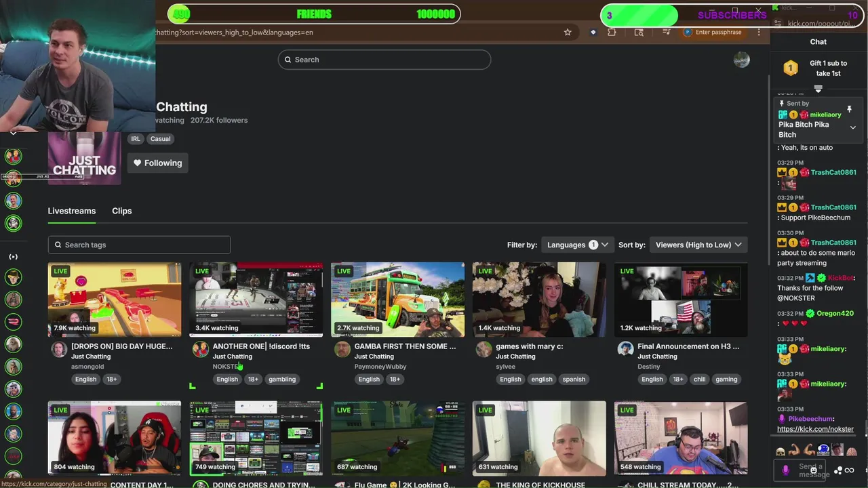Open the emoji picker in chat input

click(813, 470)
